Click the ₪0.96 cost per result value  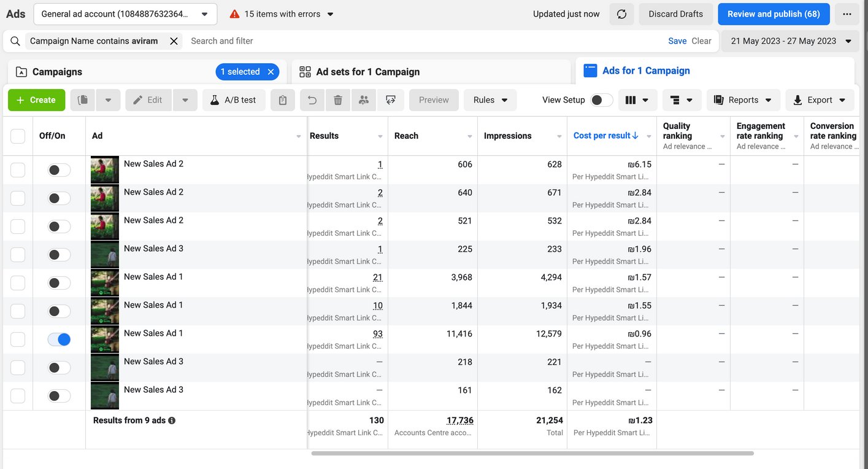click(x=639, y=334)
